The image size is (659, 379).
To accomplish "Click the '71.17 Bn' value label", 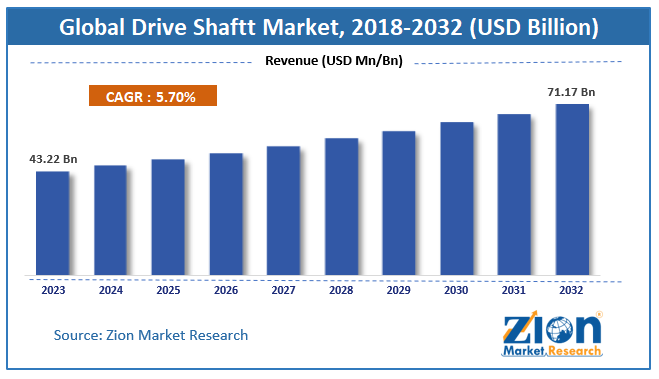I will coord(571,92).
